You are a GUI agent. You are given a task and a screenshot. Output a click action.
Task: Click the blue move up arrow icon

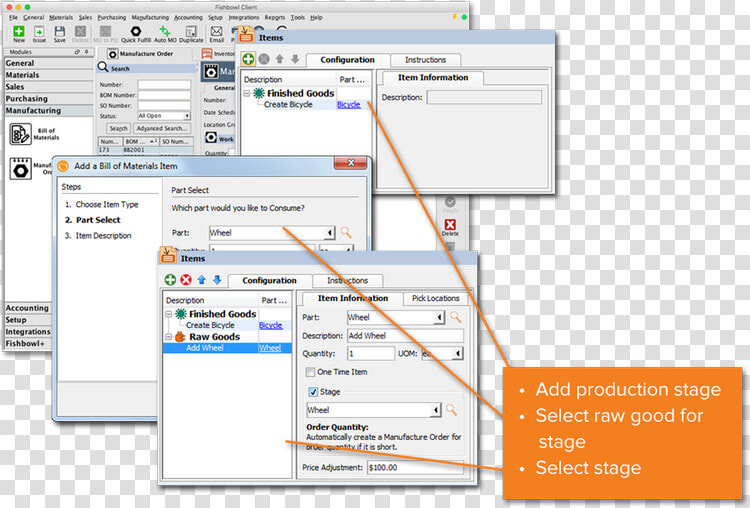point(201,280)
